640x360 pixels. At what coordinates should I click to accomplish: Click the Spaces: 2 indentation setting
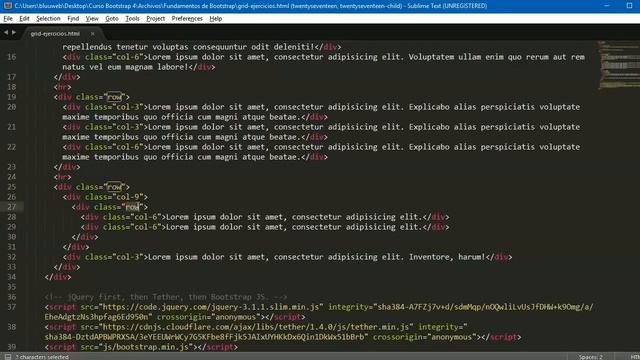point(590,357)
